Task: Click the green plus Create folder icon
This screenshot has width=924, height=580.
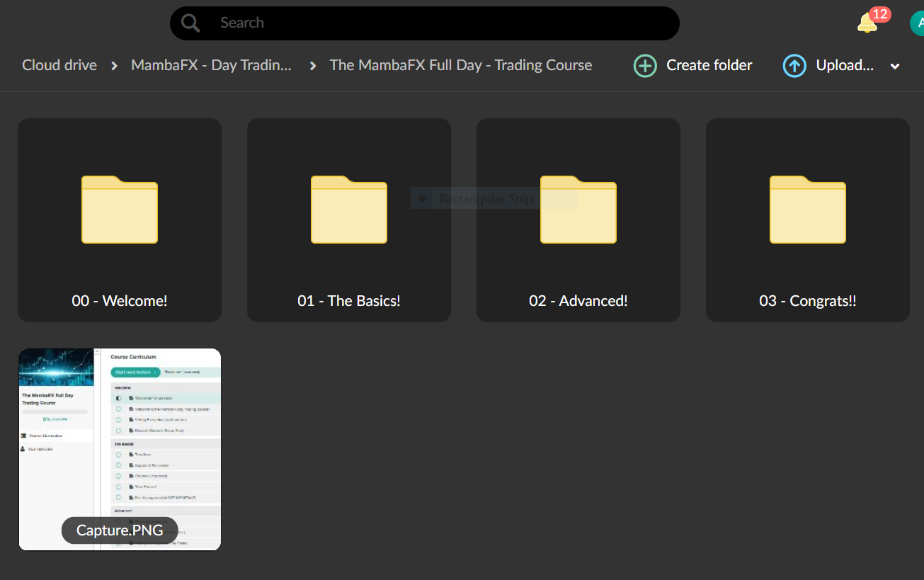Action: [x=644, y=66]
